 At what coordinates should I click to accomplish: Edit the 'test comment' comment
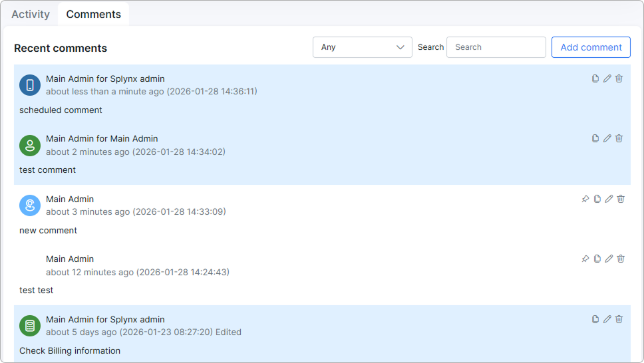(607, 138)
